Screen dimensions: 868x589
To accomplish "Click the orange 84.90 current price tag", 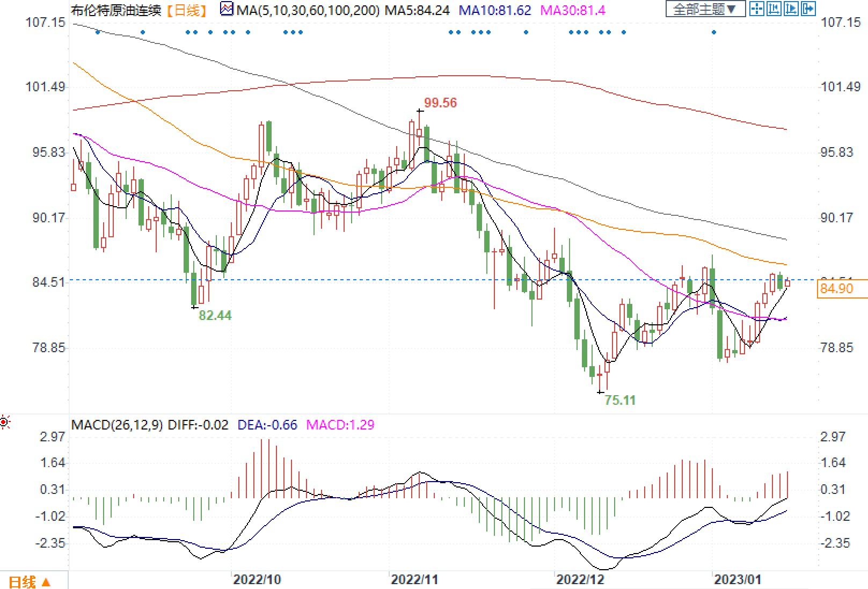I will (x=837, y=289).
